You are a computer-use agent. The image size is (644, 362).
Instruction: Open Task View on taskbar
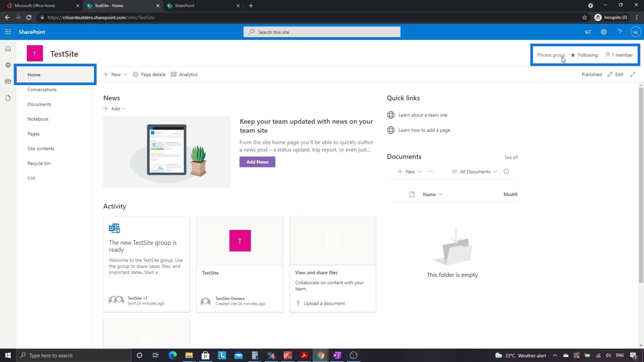point(155,355)
